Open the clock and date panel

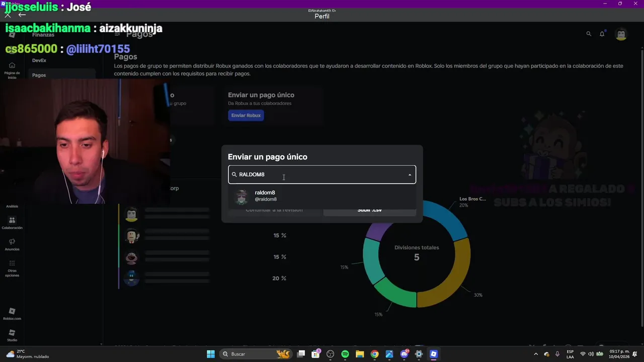click(619, 354)
